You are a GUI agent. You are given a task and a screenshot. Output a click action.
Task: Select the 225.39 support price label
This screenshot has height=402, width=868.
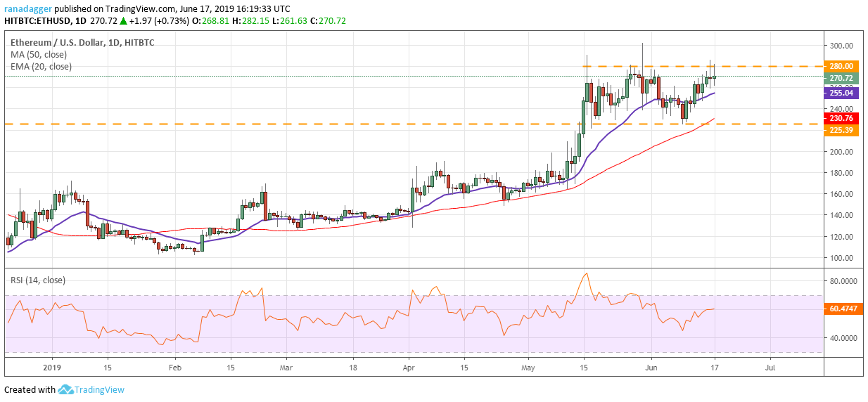(843, 130)
